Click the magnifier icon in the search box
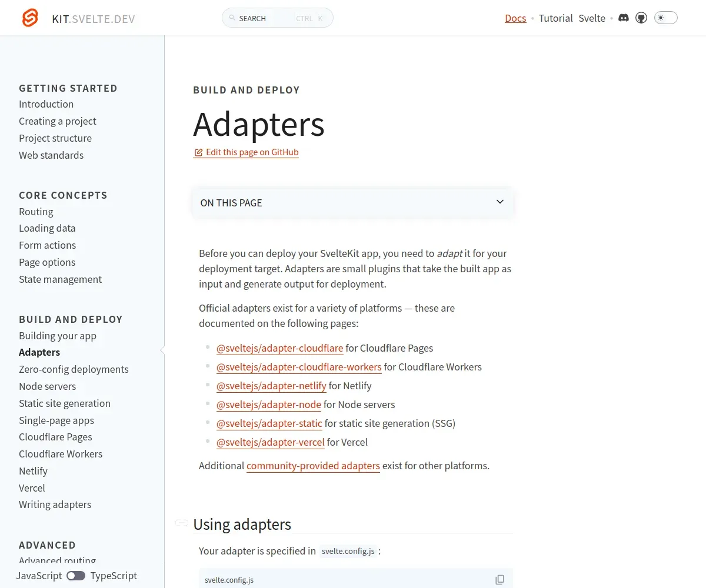The height and width of the screenshot is (588, 706). (232, 18)
